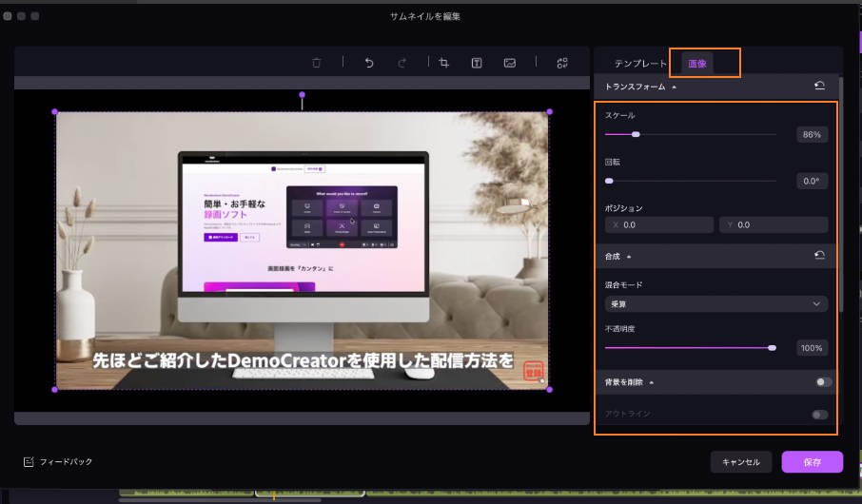
Task: Open the frame capture icon in toolbar
Action: (562, 63)
